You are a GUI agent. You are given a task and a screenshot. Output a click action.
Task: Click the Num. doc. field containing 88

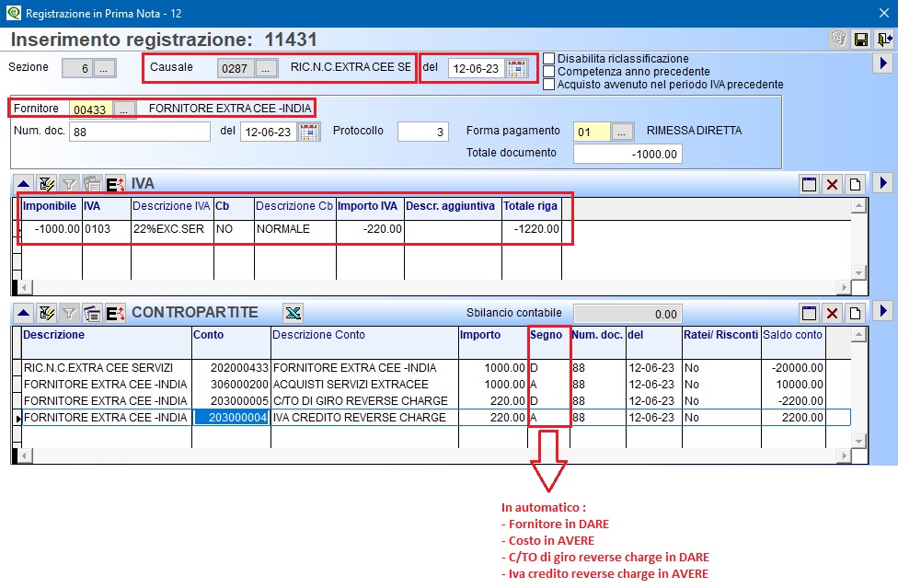(x=140, y=132)
